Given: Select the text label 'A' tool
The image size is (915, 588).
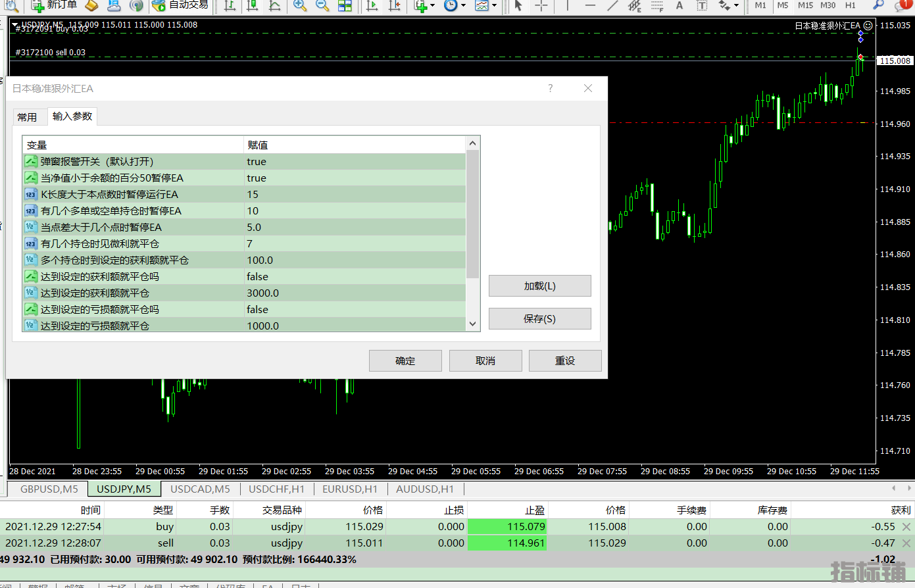Looking at the screenshot, I should (680, 5).
